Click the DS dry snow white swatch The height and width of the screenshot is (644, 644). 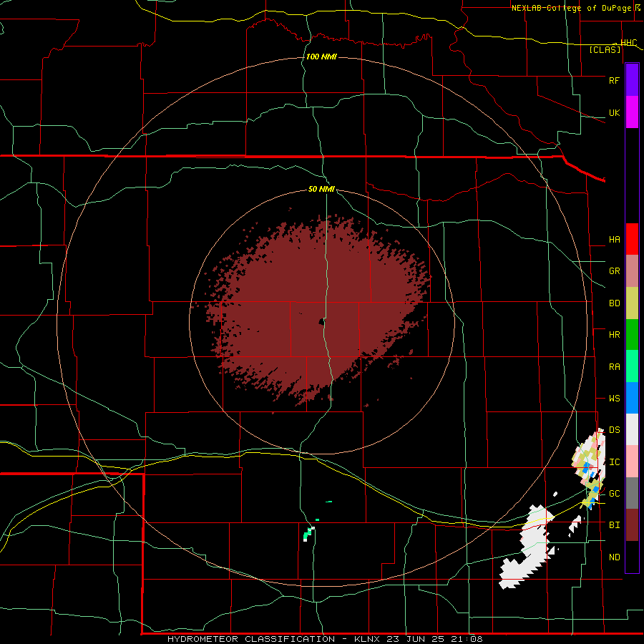coord(632,429)
